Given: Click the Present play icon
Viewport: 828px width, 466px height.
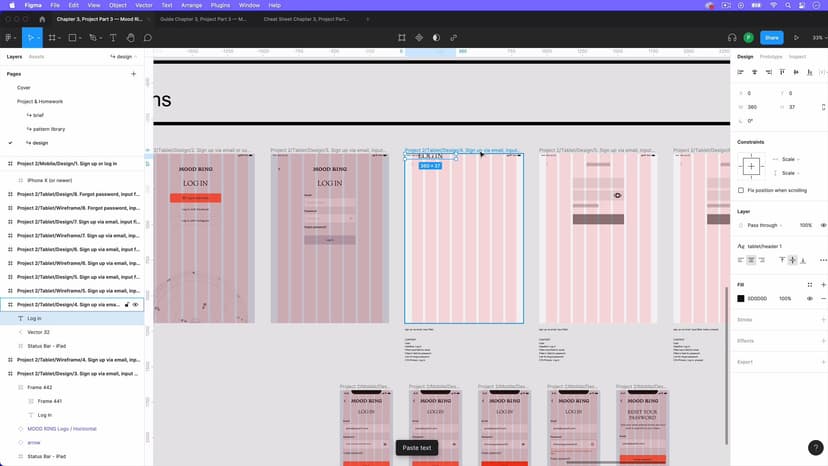Looking at the screenshot, I should (796, 38).
